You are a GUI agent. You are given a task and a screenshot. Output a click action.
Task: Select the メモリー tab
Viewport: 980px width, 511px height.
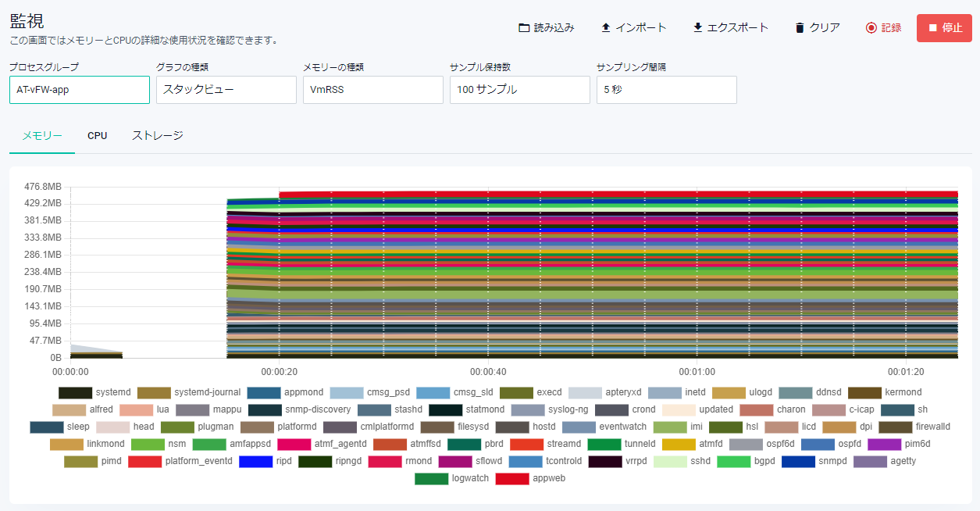point(42,136)
